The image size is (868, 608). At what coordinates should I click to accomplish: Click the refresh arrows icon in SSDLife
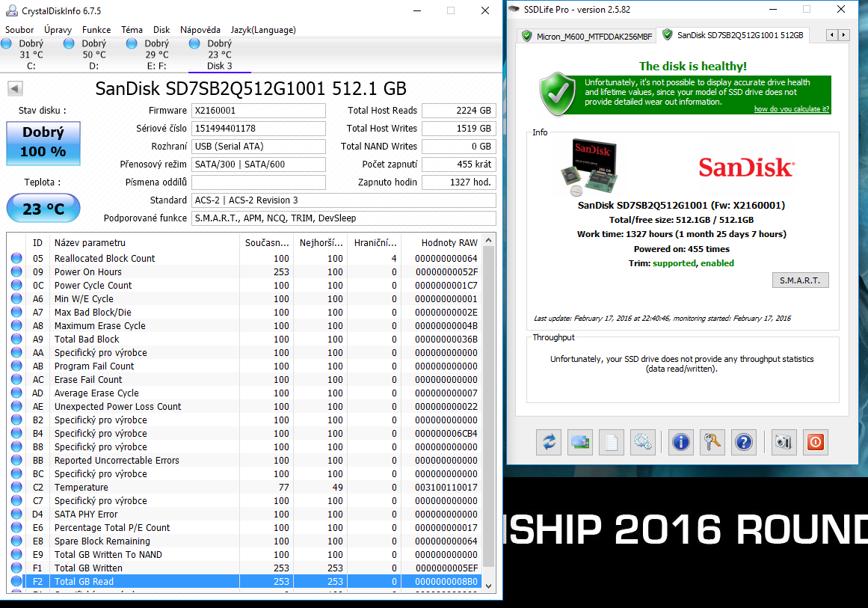coord(549,443)
